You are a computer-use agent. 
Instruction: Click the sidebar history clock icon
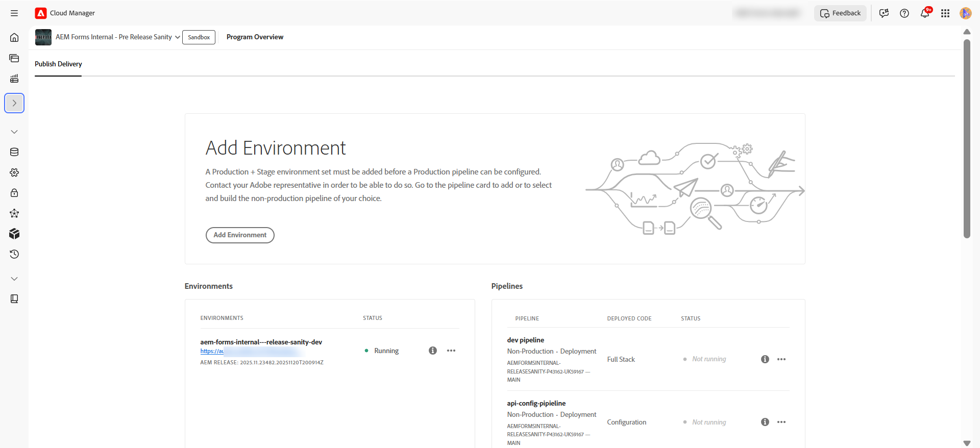tap(14, 254)
